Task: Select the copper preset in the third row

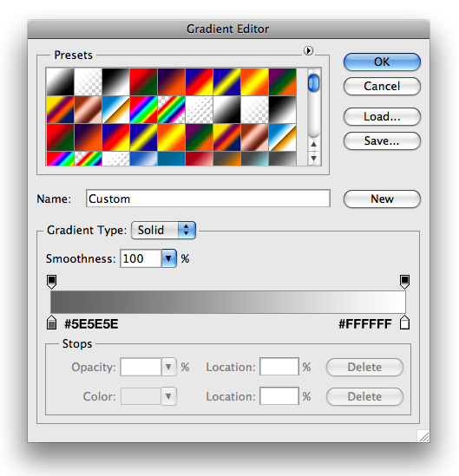Action: 254,137
